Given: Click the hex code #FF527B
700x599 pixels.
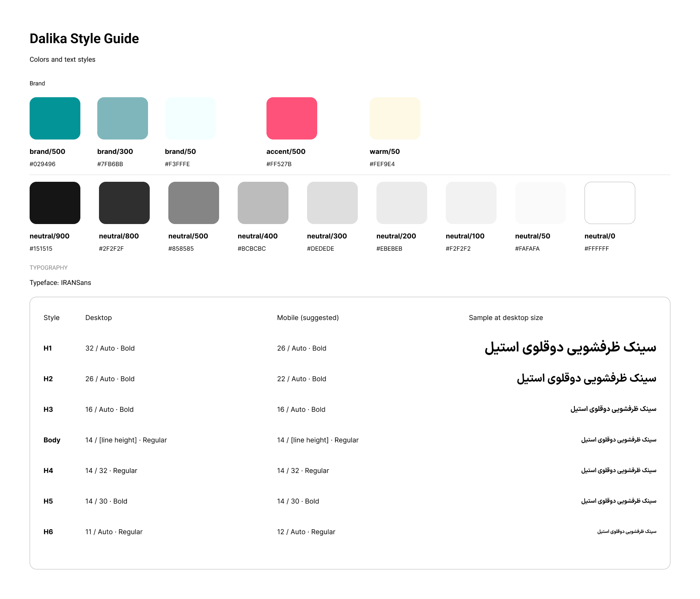Looking at the screenshot, I should 279,164.
